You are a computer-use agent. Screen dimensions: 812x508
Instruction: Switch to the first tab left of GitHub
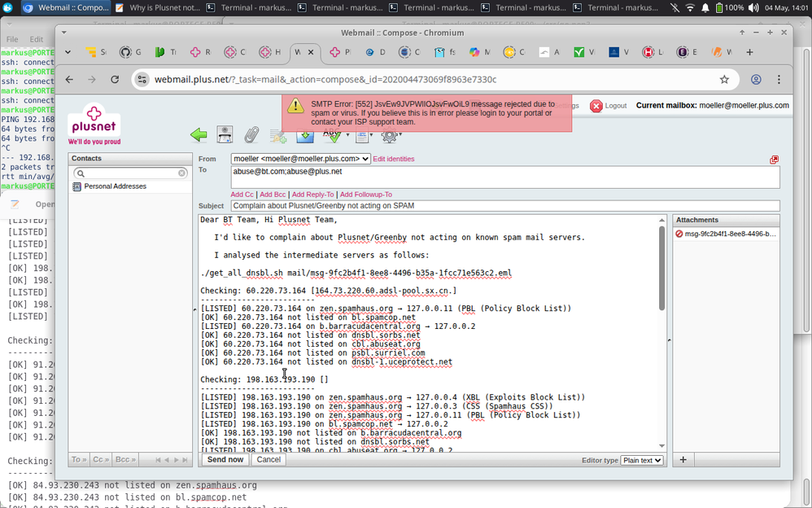coord(96,52)
